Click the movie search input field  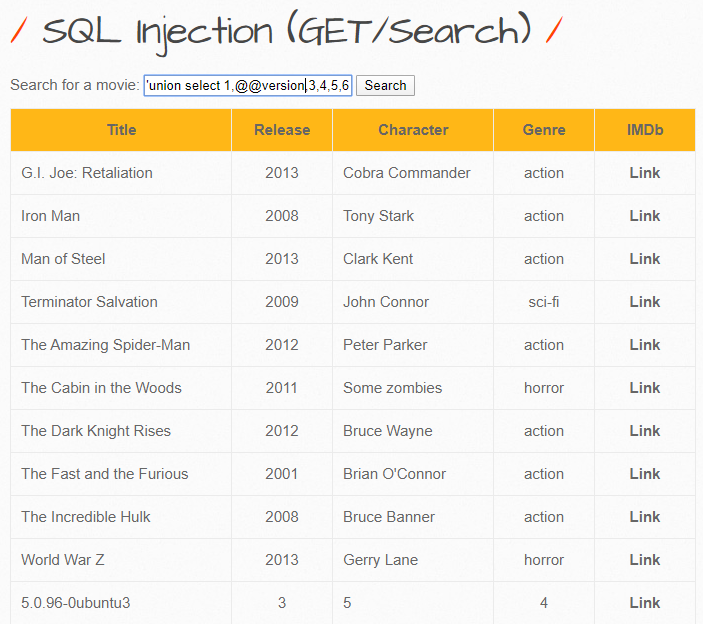(247, 85)
